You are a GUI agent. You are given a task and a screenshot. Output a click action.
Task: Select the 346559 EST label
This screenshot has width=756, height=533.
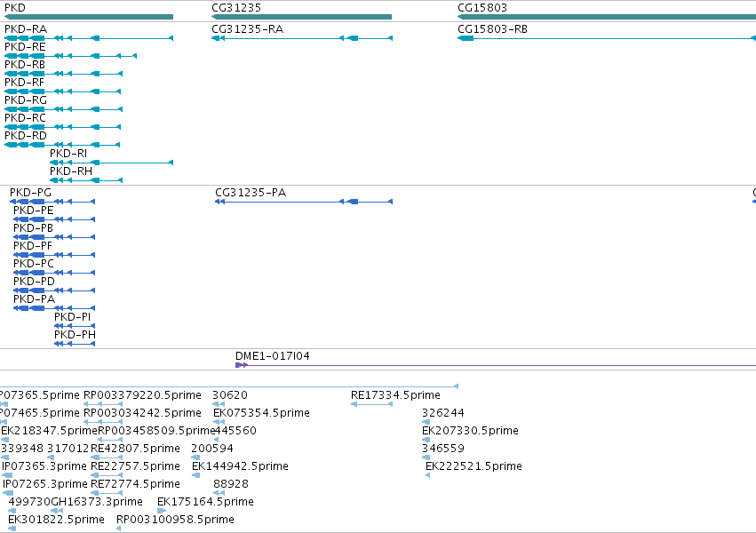[x=443, y=449]
